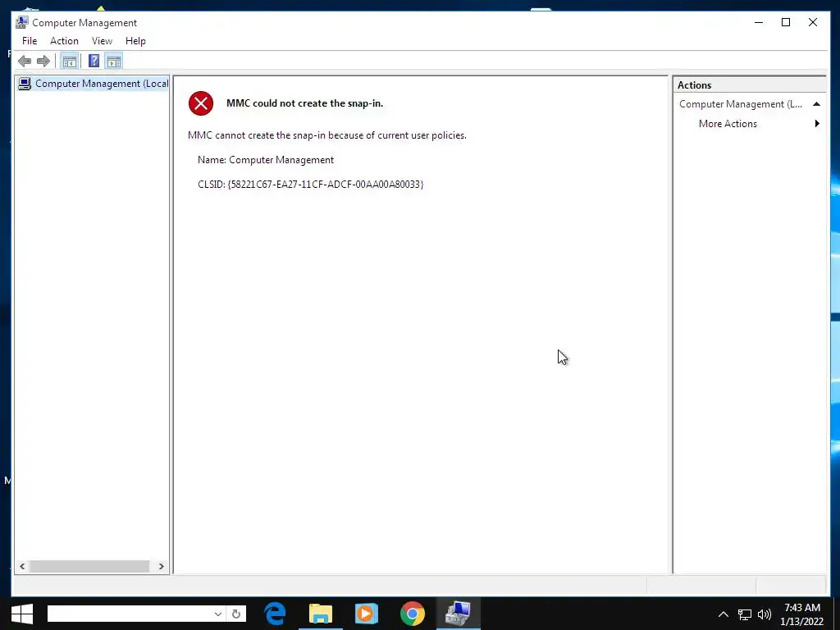Toggle Show/Hide Action Pane toolbar icon
The width and height of the screenshot is (840, 630).
tap(113, 61)
